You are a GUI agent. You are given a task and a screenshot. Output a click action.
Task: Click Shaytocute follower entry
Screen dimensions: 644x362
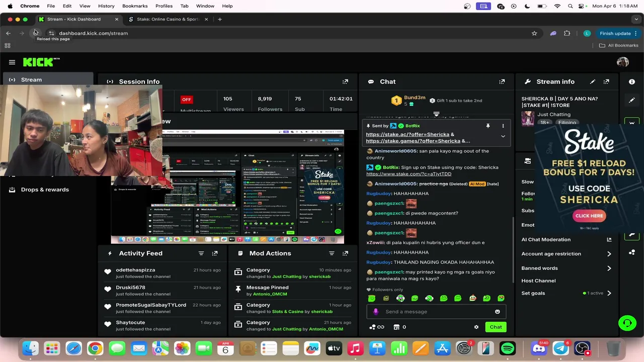pyautogui.click(x=130, y=323)
